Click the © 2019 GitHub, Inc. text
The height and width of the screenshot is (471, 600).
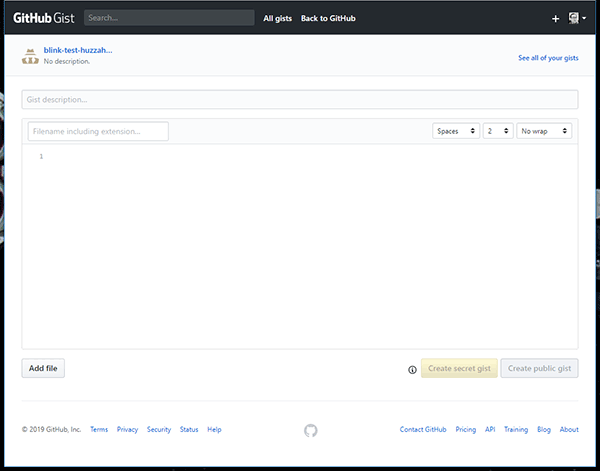tap(51, 429)
